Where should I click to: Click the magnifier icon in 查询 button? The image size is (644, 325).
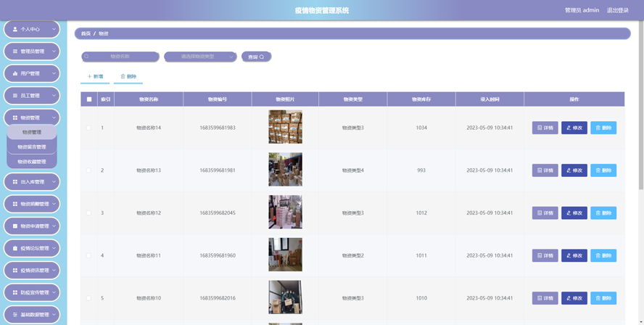click(x=262, y=57)
